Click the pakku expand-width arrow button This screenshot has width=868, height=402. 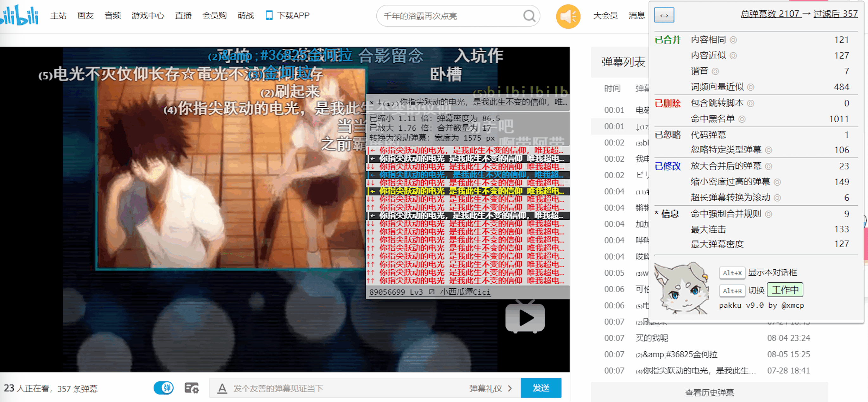point(664,16)
